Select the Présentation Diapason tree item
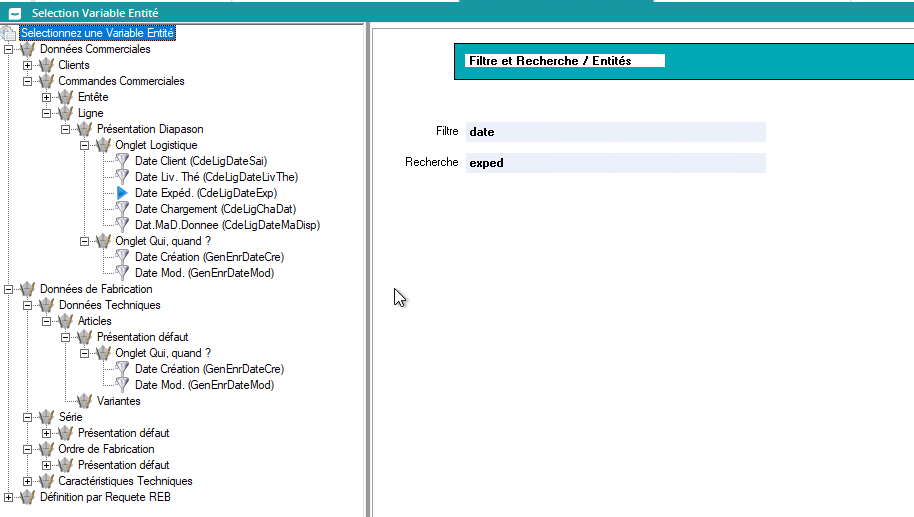914x517 pixels. (150, 129)
